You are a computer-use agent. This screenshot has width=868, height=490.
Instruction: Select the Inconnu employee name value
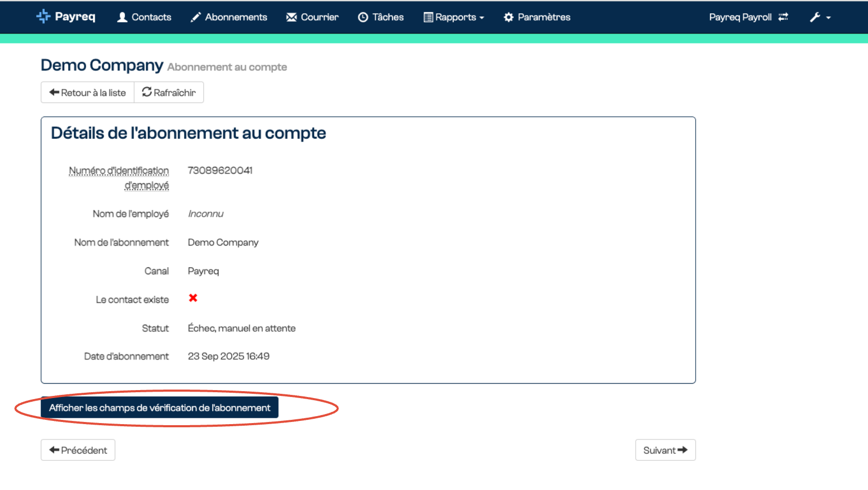[206, 214]
